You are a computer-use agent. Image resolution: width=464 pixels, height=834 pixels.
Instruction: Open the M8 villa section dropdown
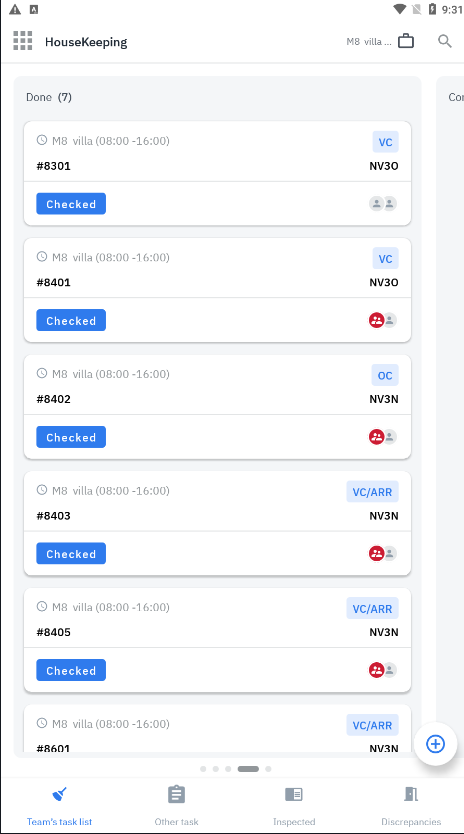(369, 41)
